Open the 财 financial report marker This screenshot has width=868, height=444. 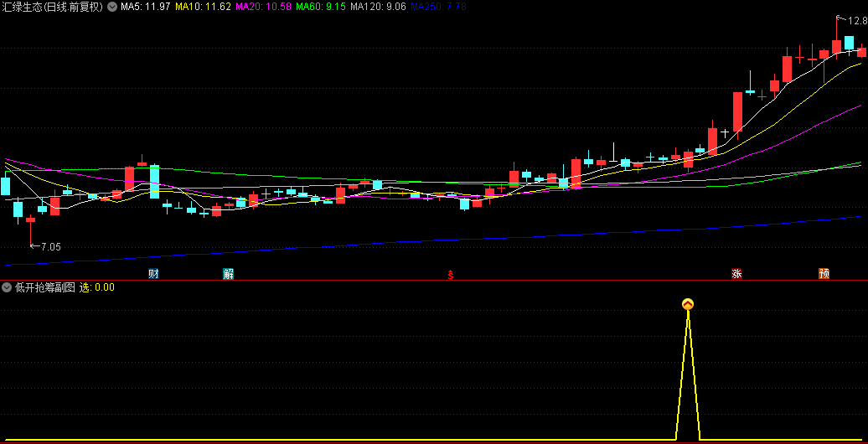pos(153,273)
